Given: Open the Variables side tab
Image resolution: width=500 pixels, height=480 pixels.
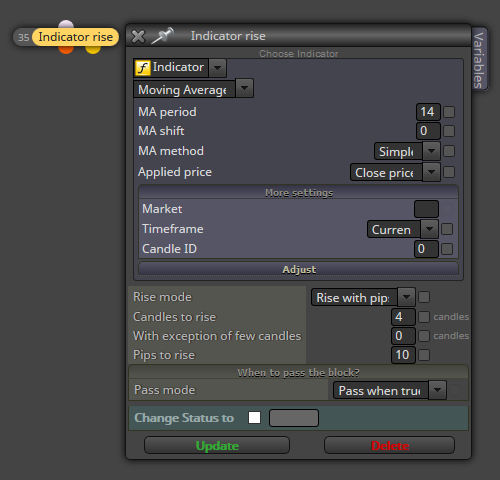Looking at the screenshot, I should coord(479,59).
